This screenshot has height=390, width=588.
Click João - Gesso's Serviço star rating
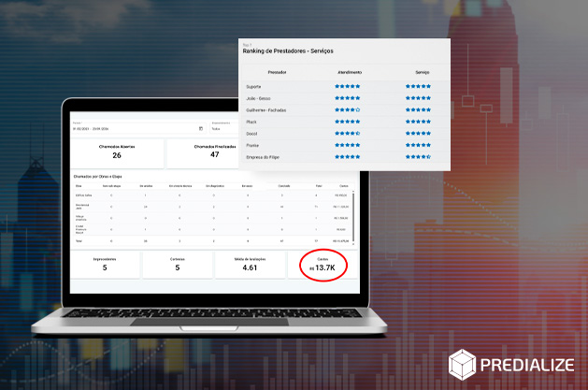click(418, 98)
